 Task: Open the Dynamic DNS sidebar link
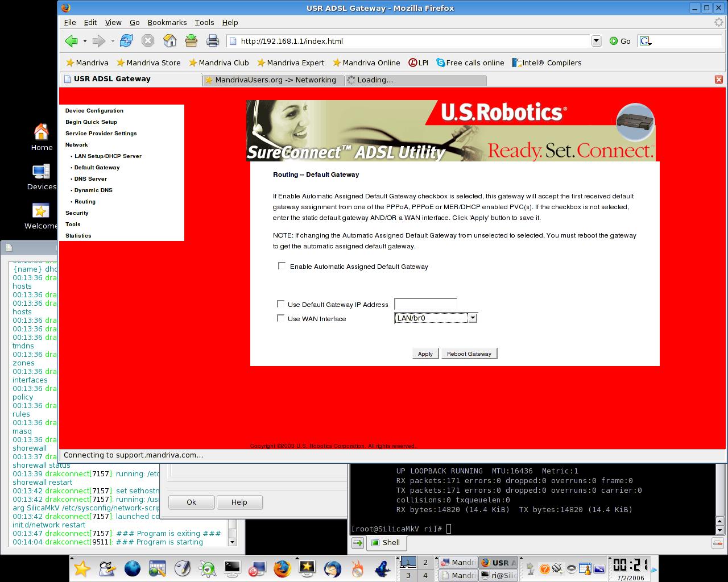pyautogui.click(x=94, y=190)
